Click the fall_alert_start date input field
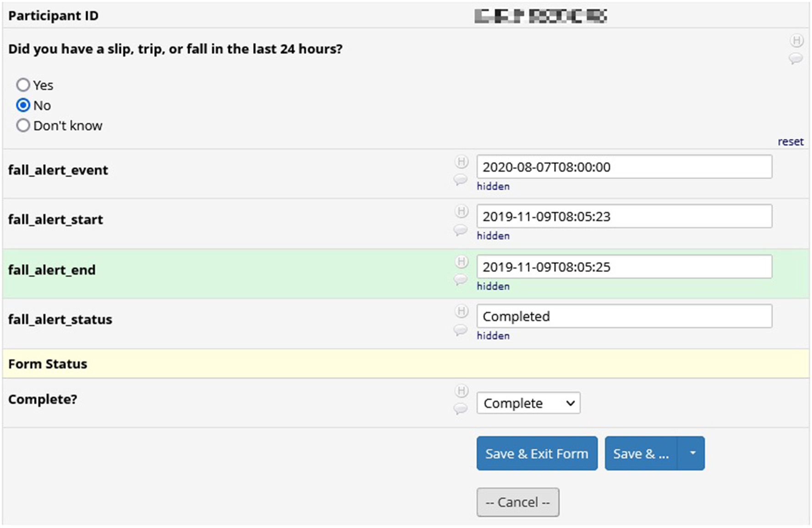The width and height of the screenshot is (812, 528). (624, 217)
